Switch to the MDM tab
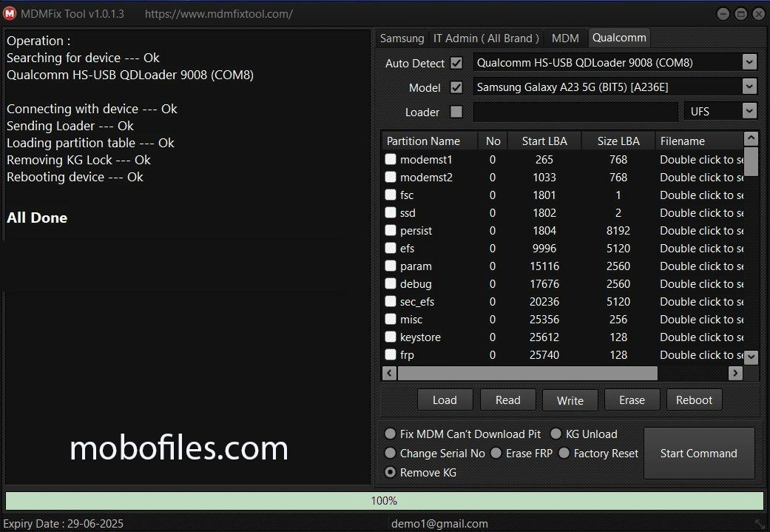Image resolution: width=770 pixels, height=532 pixels. [565, 38]
